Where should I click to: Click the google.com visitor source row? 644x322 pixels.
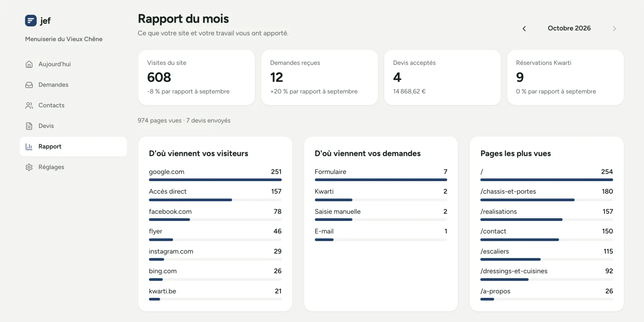pyautogui.click(x=215, y=174)
